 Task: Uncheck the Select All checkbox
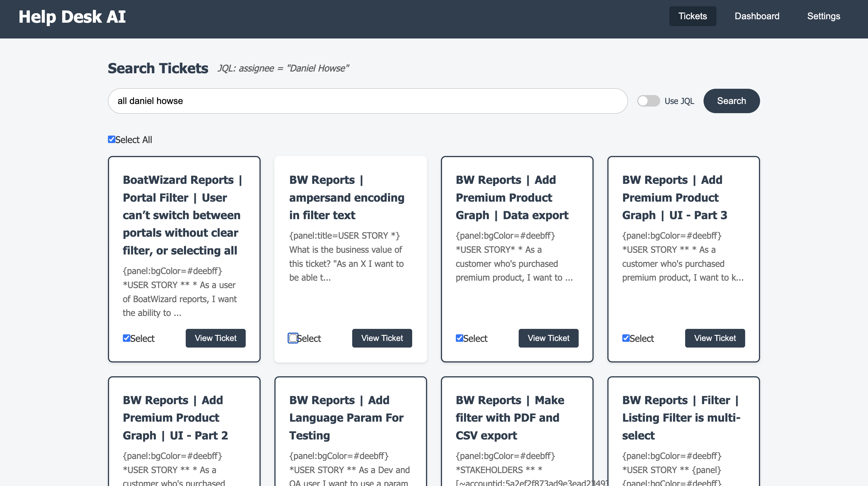tap(112, 139)
